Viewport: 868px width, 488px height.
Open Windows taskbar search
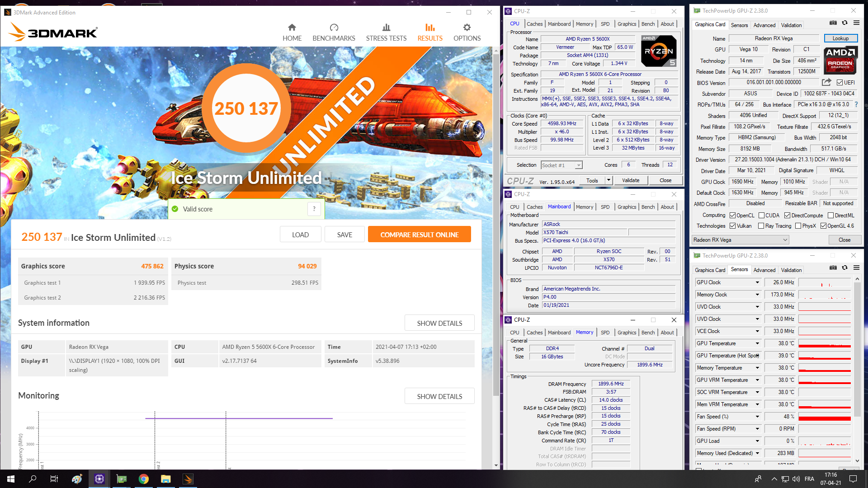tap(33, 479)
